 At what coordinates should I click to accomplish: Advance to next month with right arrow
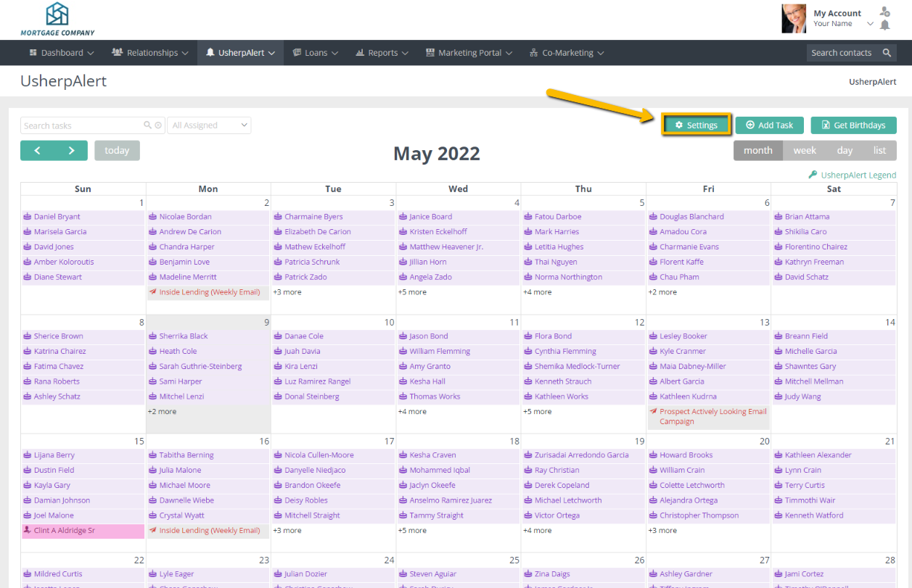coord(71,150)
